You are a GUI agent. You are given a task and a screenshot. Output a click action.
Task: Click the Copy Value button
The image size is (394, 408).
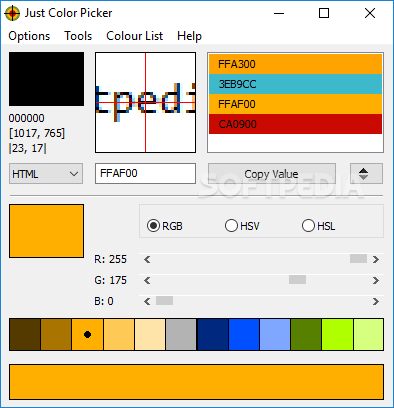coord(272,174)
